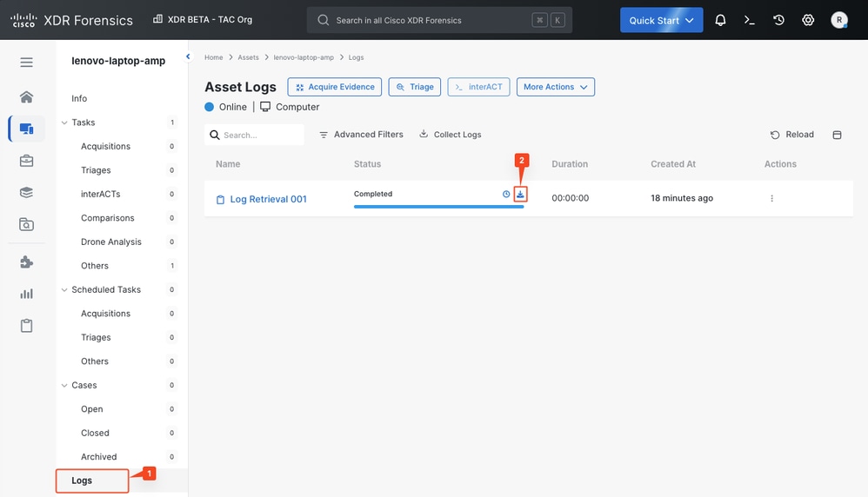Sort by the Duration column header
The height and width of the screenshot is (497, 868).
click(570, 164)
